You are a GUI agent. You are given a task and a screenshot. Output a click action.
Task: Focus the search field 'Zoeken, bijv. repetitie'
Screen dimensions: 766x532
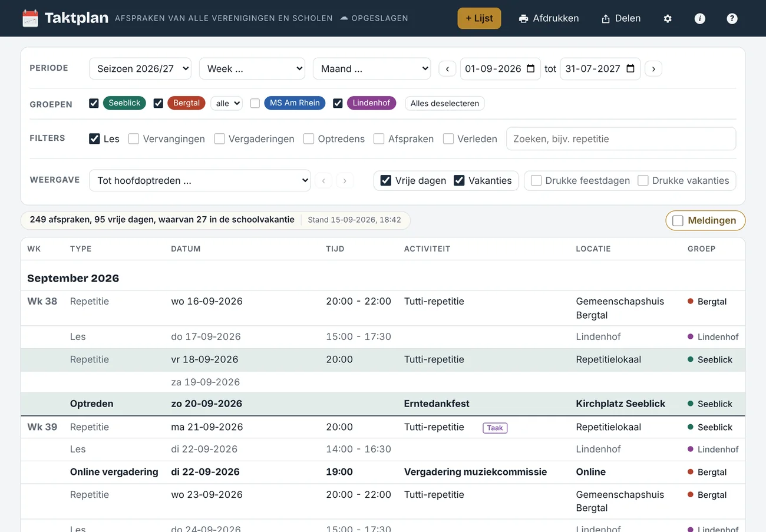621,139
